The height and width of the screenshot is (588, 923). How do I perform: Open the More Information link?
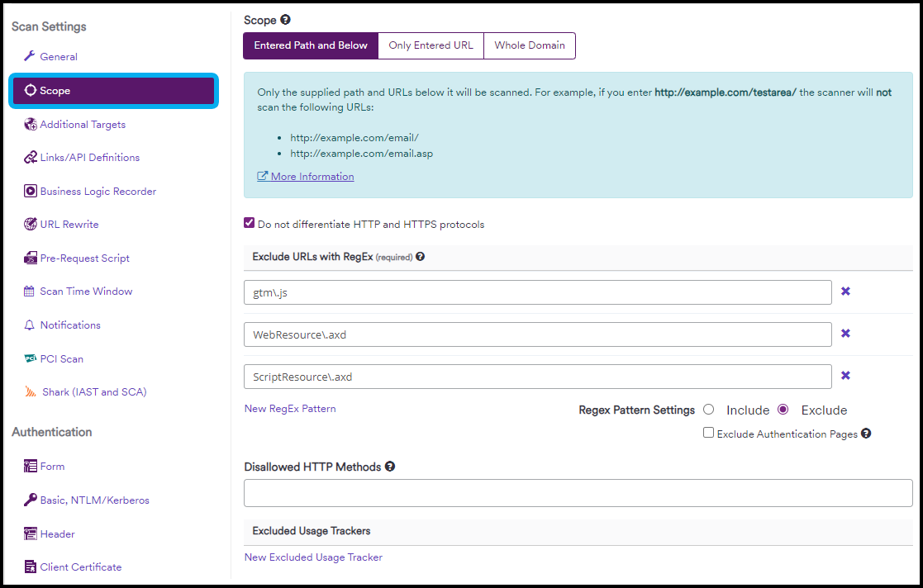click(312, 176)
